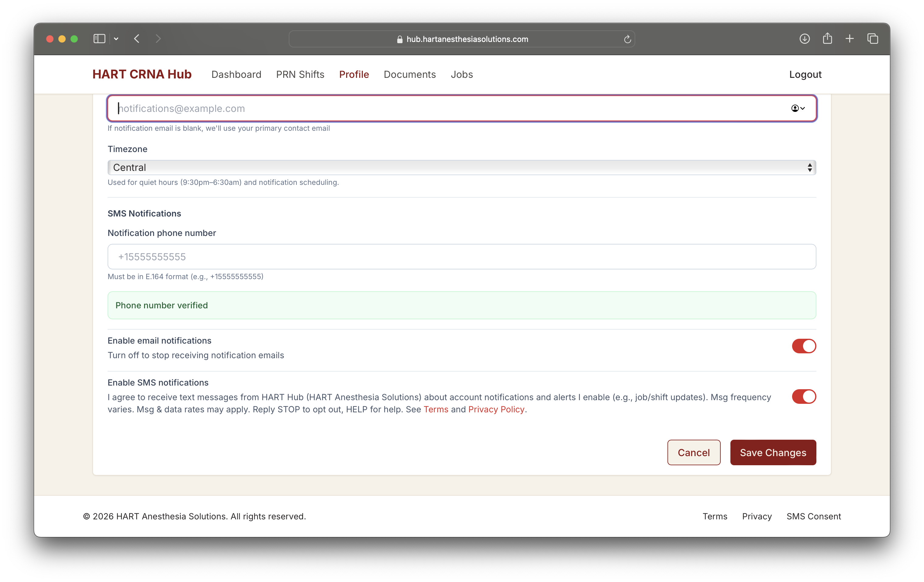The width and height of the screenshot is (924, 582).
Task: Click the Safari sidebar toggle icon
Action: pyautogui.click(x=99, y=39)
